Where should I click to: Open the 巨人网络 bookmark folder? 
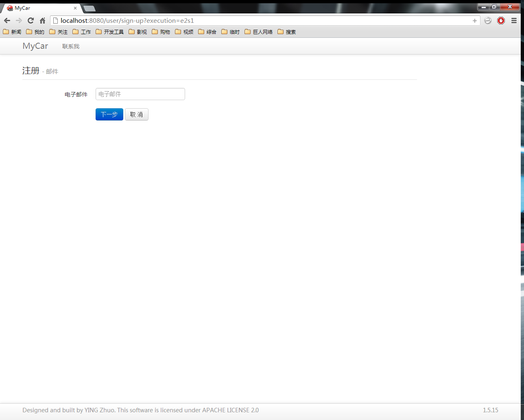pos(258,32)
